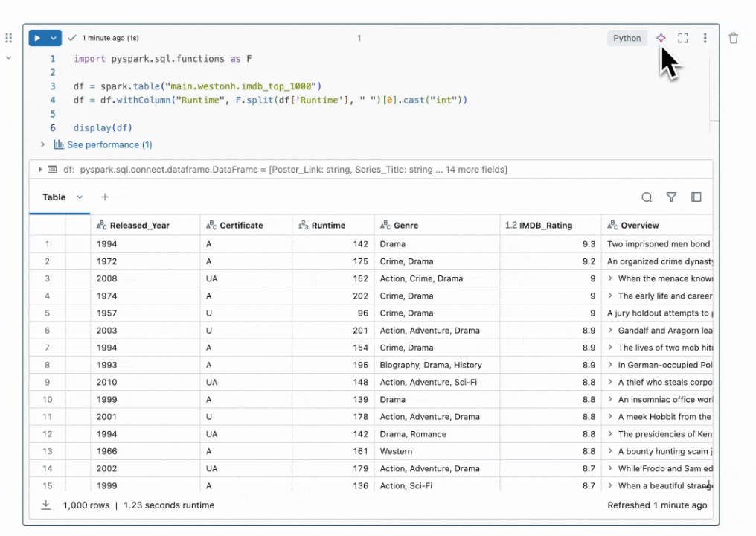
Task: Download the table results
Action: (45, 505)
